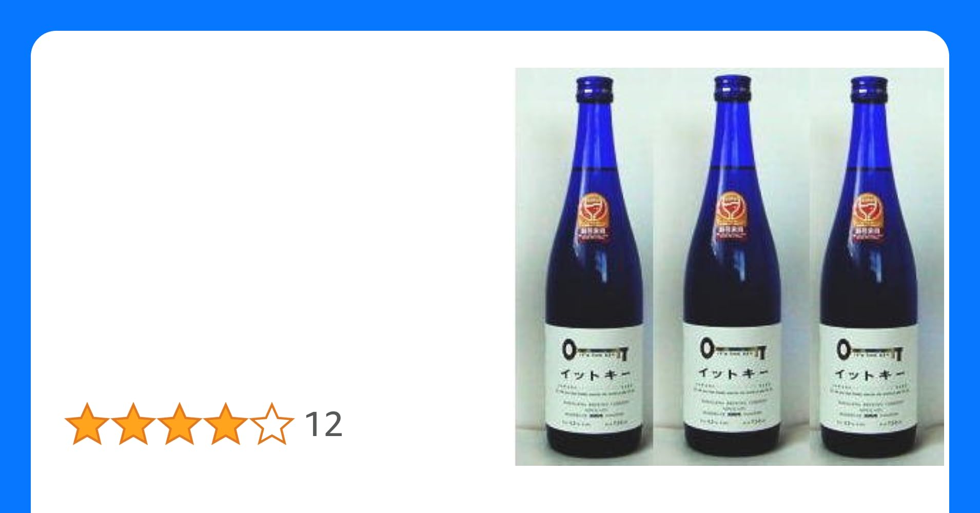Screen dimensions: 980x513
Task: Click the fourth filled rating star
Action: 226,424
